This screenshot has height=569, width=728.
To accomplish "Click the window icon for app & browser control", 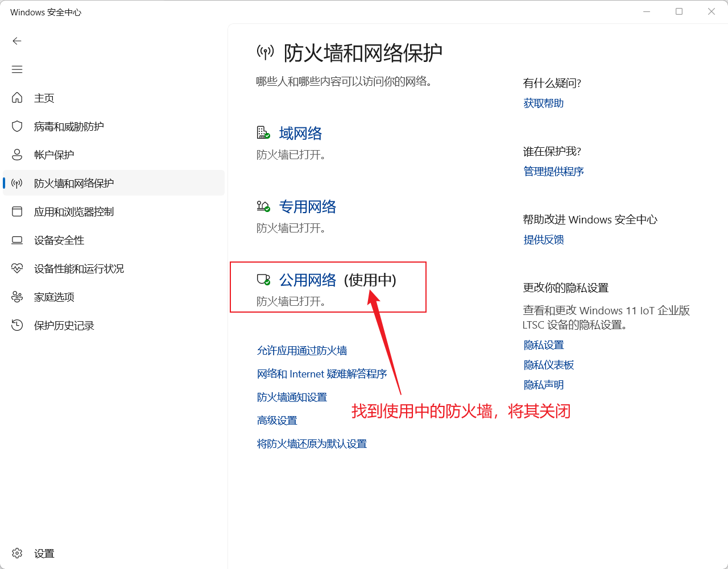I will [x=17, y=211].
